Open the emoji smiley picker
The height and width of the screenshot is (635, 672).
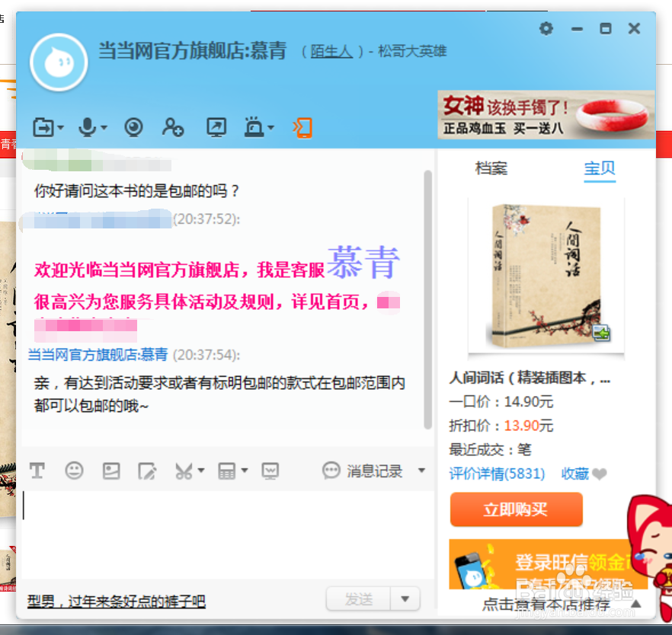pyautogui.click(x=74, y=470)
